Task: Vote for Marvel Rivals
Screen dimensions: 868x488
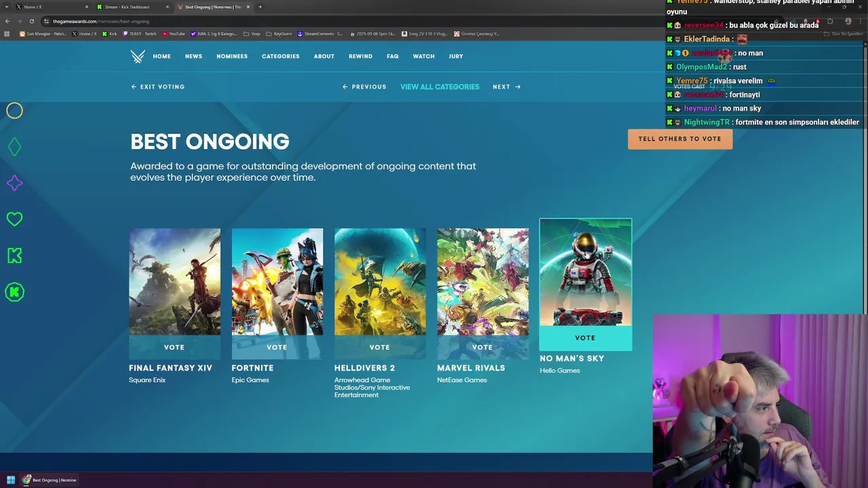Action: click(x=483, y=347)
